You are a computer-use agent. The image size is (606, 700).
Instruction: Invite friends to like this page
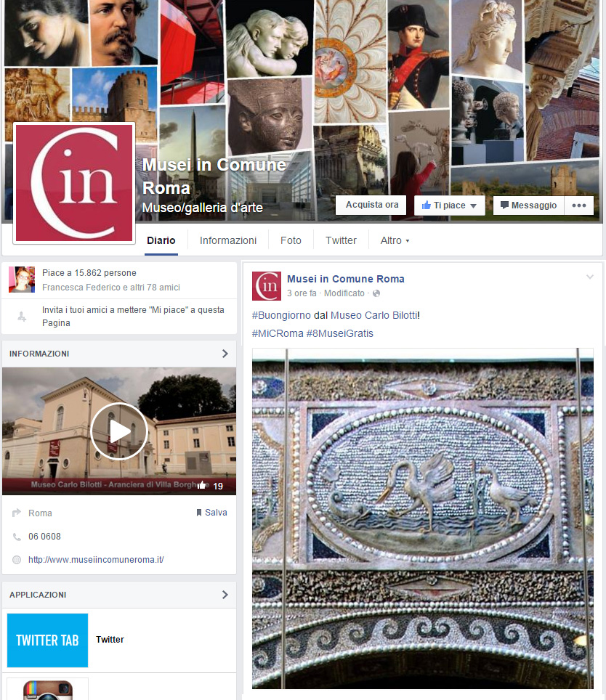[133, 317]
